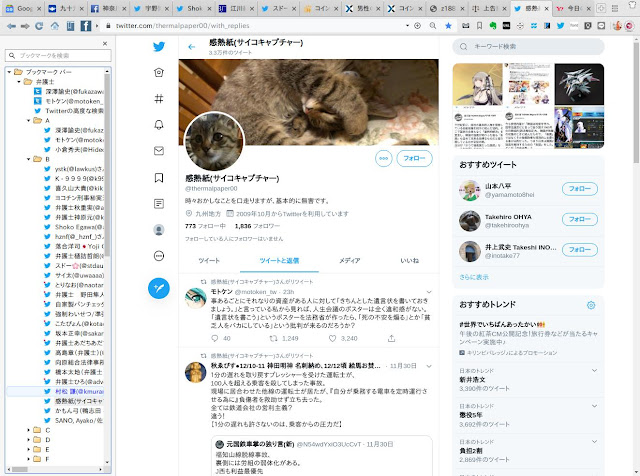Expand bookmark folder C
The width and height of the screenshot is (640, 476).
pyautogui.click(x=29, y=430)
